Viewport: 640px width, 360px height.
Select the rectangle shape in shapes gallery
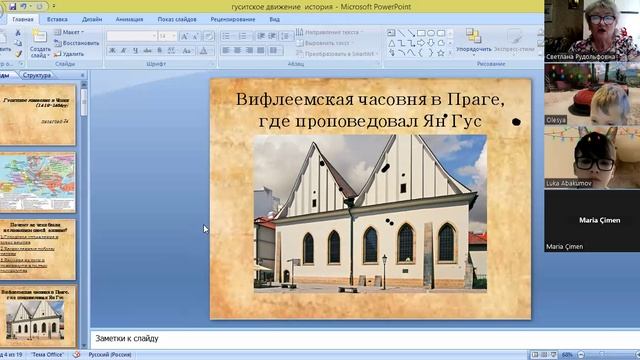[x=421, y=33]
